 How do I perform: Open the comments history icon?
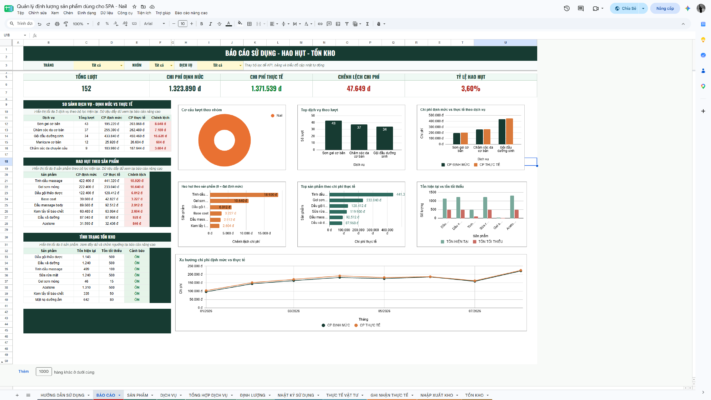pos(581,8)
